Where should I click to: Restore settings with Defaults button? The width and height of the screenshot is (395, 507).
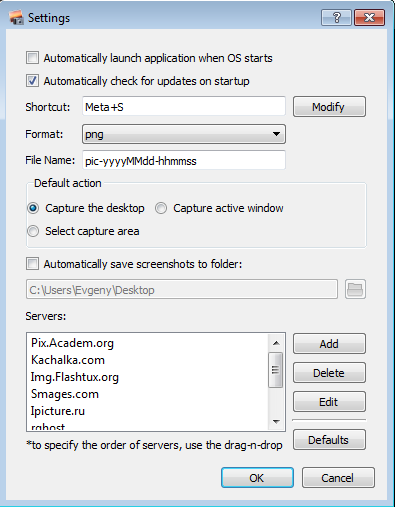pos(329,440)
